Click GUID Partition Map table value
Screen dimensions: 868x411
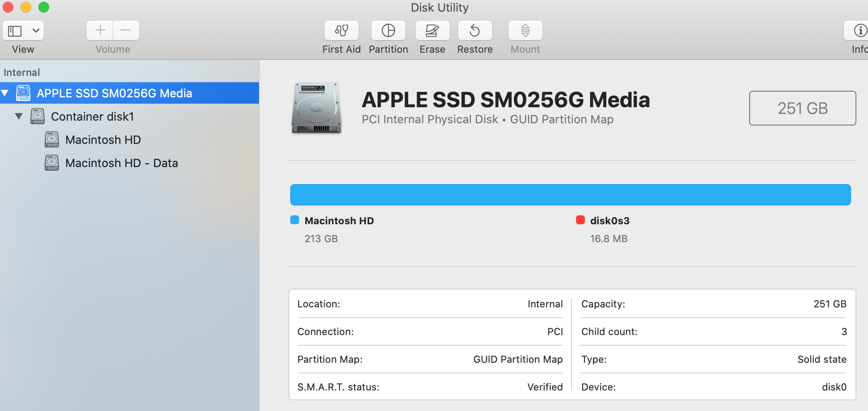click(x=518, y=359)
